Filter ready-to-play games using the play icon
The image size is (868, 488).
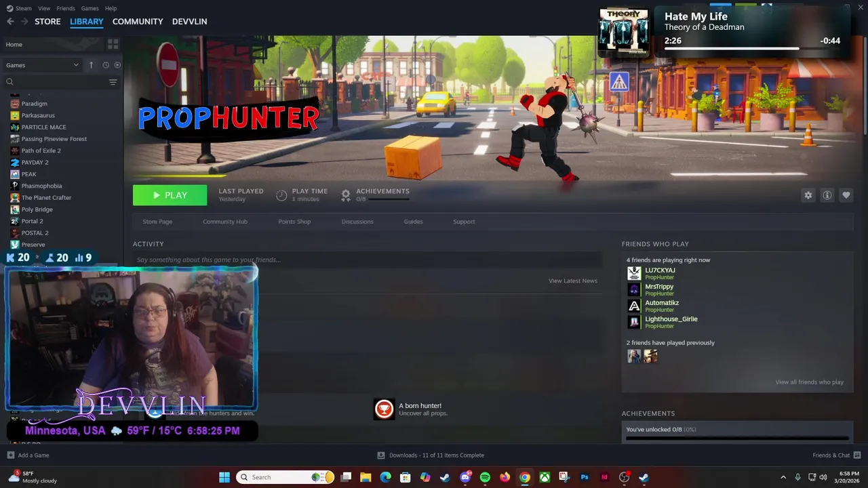(x=117, y=65)
